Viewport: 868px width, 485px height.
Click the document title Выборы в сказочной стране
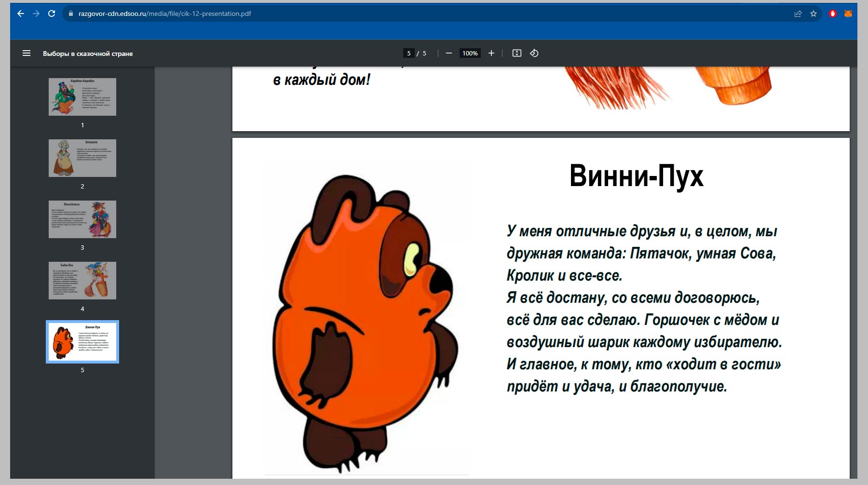[x=88, y=54]
